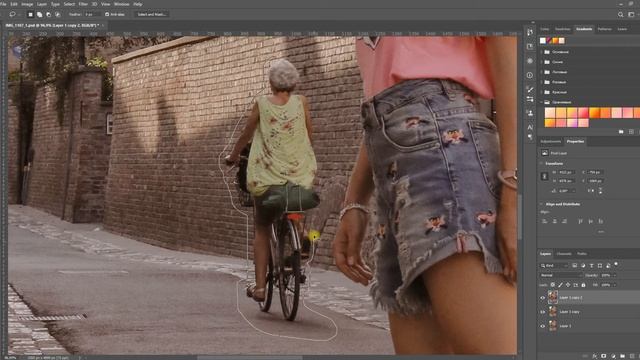
Task: Lock transparent pixels icon
Action: pyautogui.click(x=553, y=285)
